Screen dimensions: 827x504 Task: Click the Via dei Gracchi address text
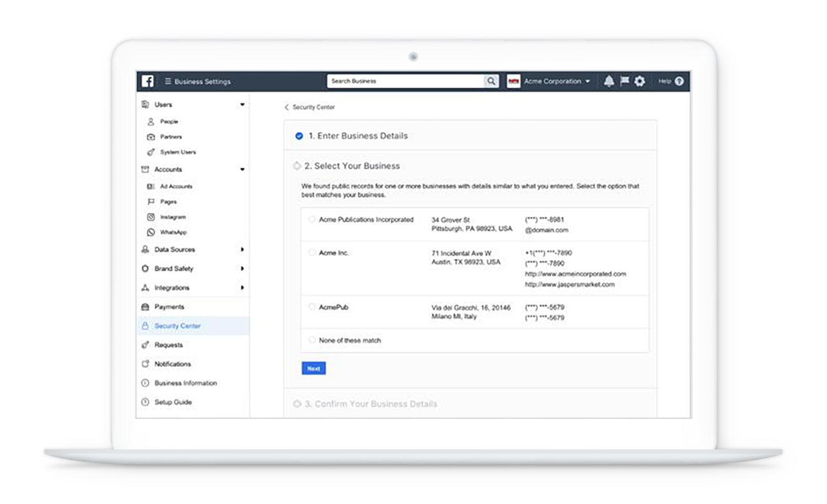(471, 307)
